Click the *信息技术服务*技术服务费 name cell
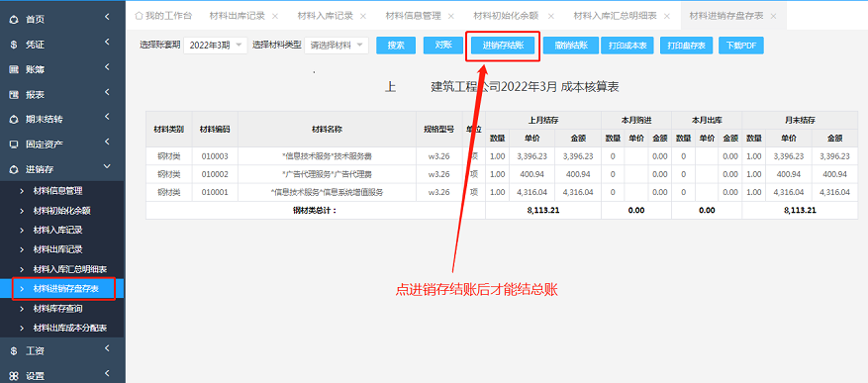 point(327,156)
